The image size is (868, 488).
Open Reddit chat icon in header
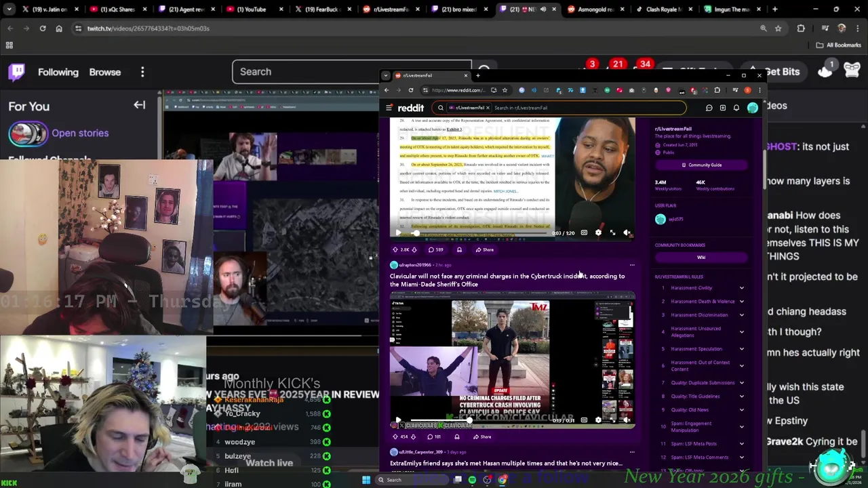(709, 108)
